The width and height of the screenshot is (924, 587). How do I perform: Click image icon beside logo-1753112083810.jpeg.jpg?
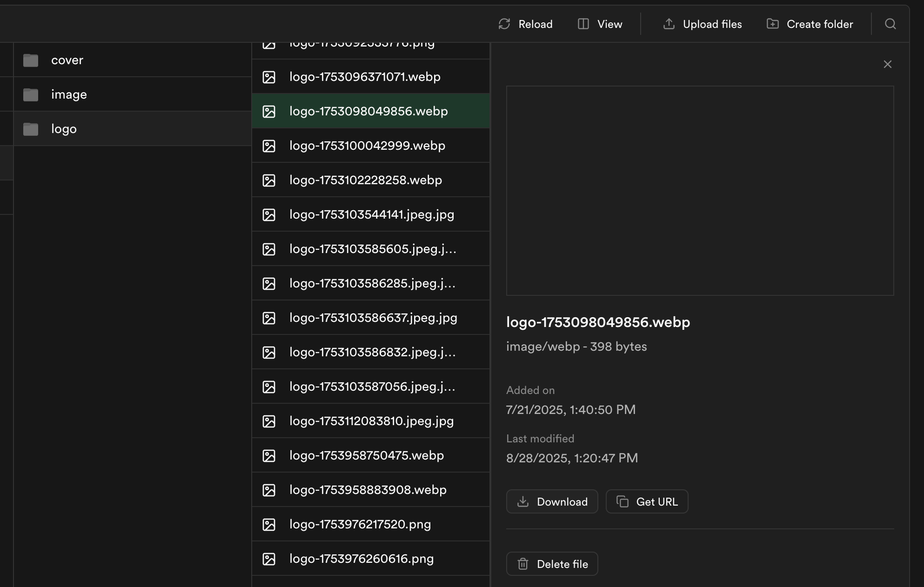tap(269, 421)
